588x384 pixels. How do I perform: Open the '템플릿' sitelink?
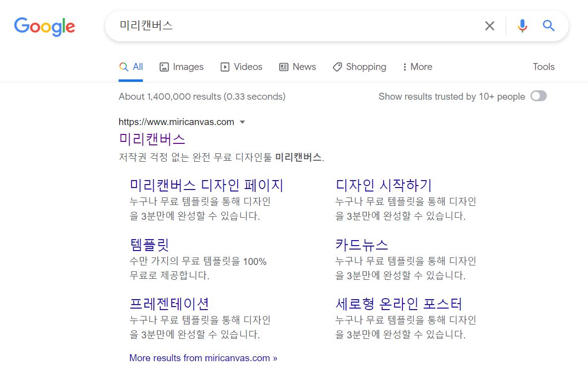(149, 245)
